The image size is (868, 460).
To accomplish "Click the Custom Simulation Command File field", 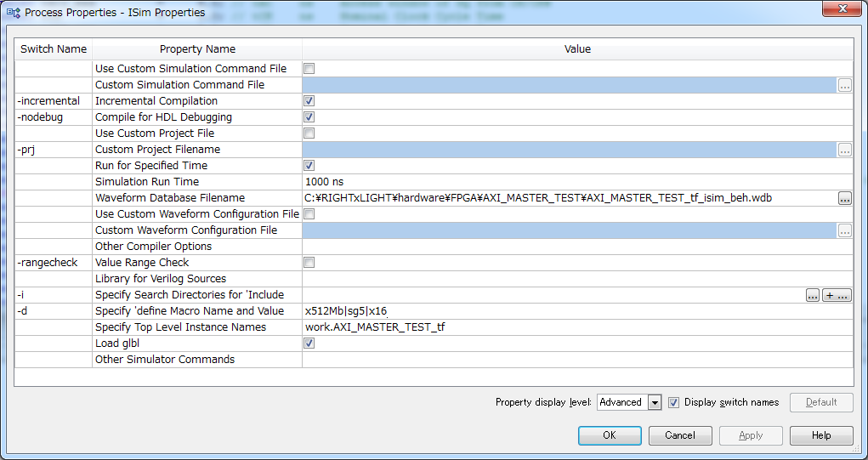I will pyautogui.click(x=569, y=85).
